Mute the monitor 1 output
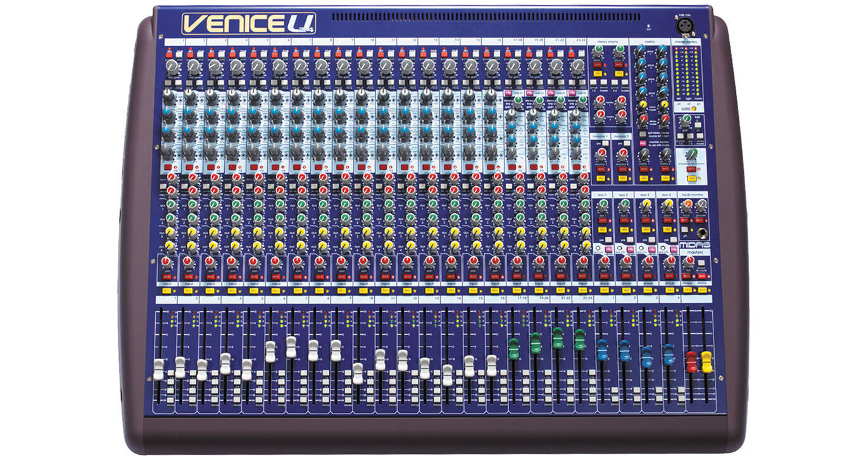This screenshot has width=868, height=456. [601, 170]
